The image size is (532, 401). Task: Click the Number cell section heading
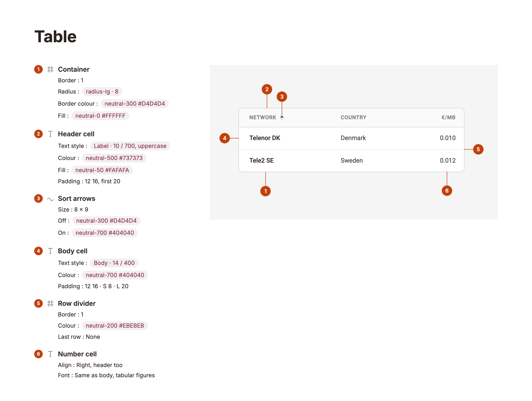click(x=77, y=354)
